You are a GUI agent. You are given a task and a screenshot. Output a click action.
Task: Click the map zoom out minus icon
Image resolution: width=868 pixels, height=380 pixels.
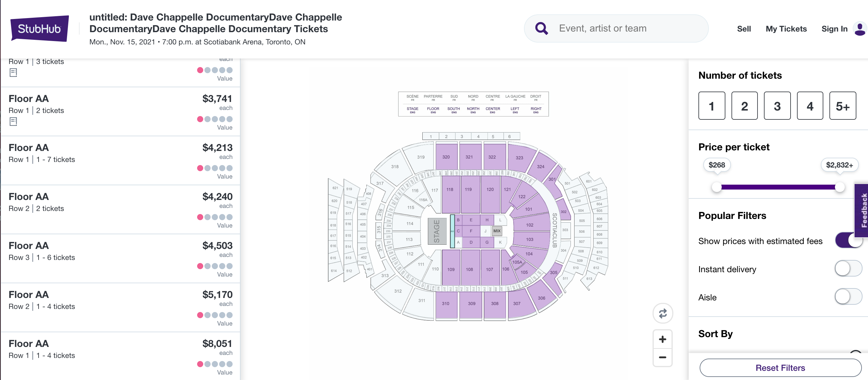pyautogui.click(x=662, y=357)
